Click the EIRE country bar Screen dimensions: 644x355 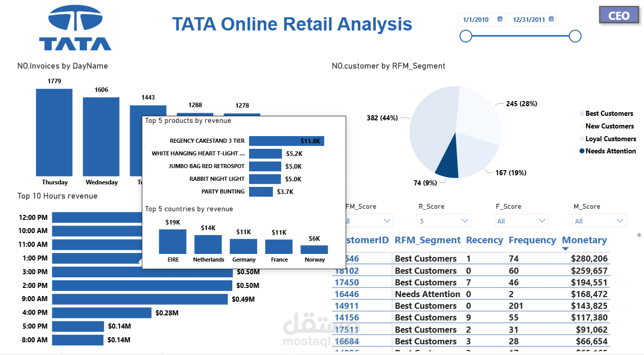pos(173,241)
